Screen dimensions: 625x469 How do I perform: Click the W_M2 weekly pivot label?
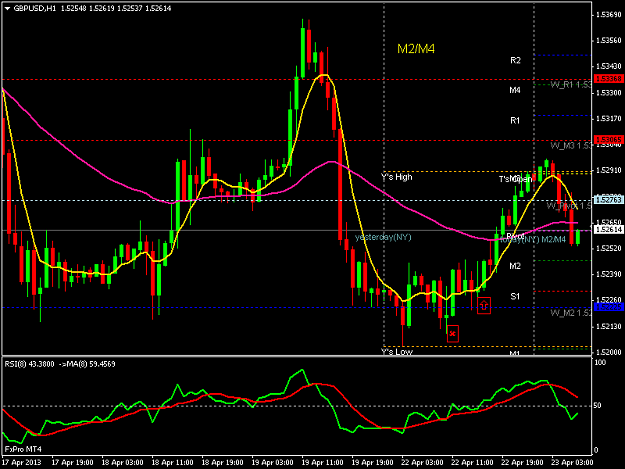(571, 313)
